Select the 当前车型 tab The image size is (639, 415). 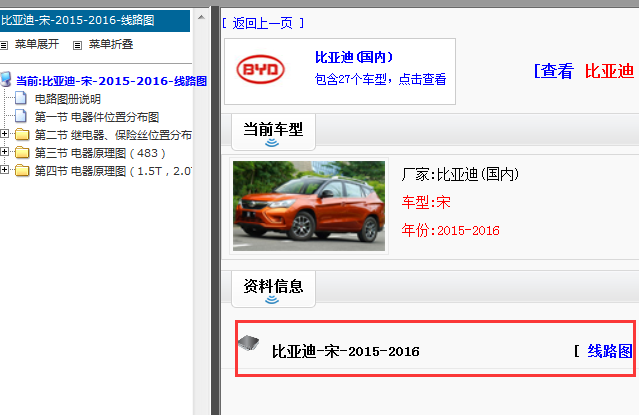pyautogui.click(x=273, y=132)
